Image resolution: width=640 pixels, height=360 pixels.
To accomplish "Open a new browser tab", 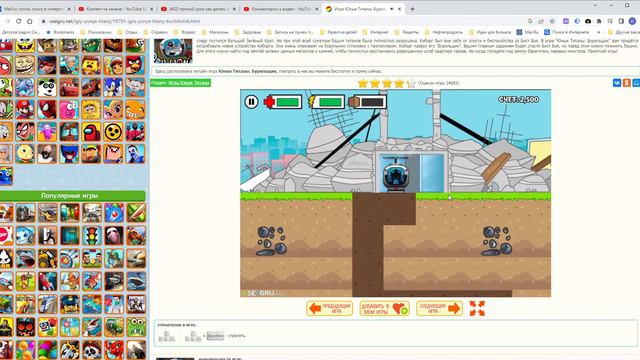I will point(412,9).
